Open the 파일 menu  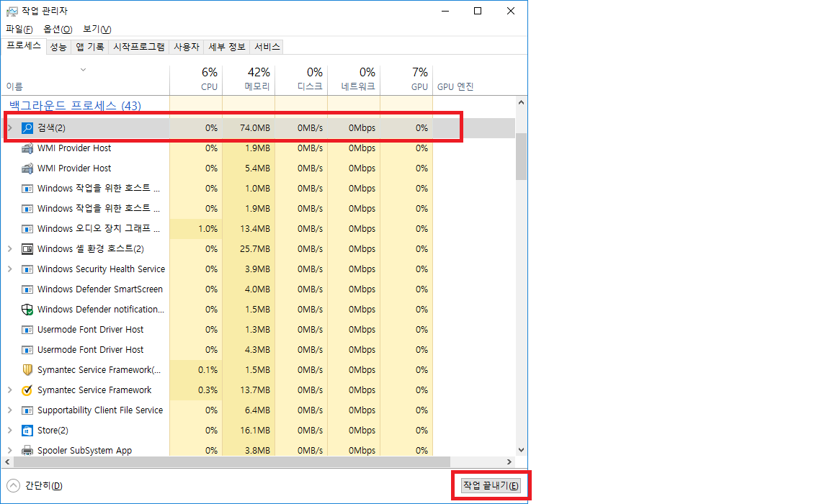coord(19,29)
